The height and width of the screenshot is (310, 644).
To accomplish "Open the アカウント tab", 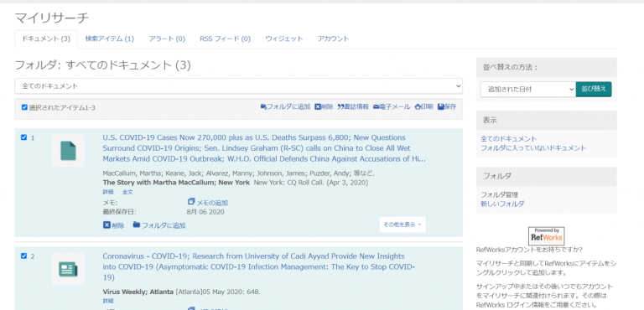I will tap(333, 39).
